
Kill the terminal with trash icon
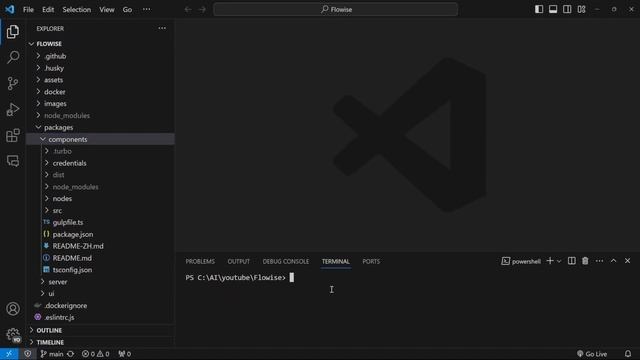(585, 261)
